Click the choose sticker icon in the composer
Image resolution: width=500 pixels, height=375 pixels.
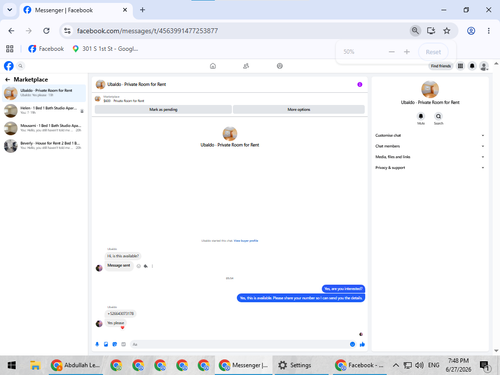(x=115, y=344)
